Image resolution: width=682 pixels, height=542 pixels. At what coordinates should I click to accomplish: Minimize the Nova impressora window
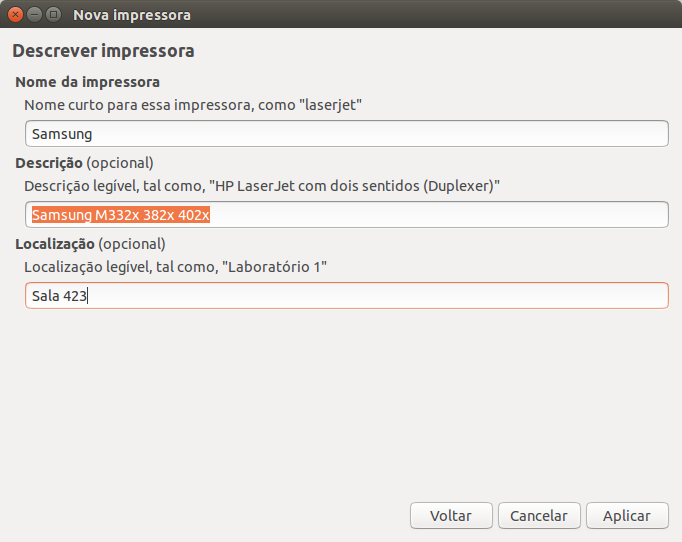tap(34, 15)
